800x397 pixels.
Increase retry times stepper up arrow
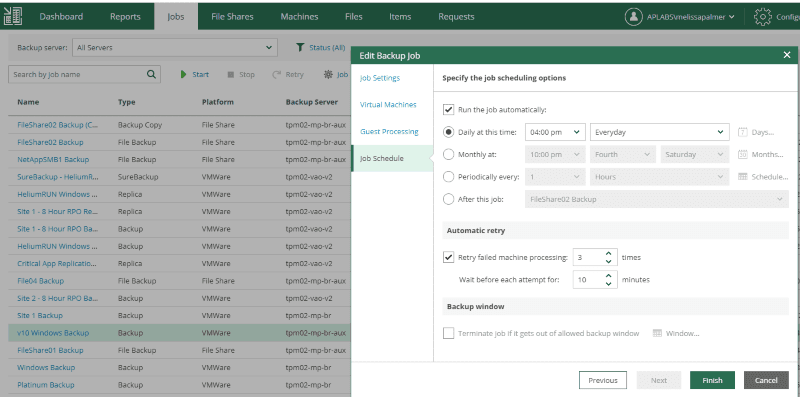(x=608, y=254)
